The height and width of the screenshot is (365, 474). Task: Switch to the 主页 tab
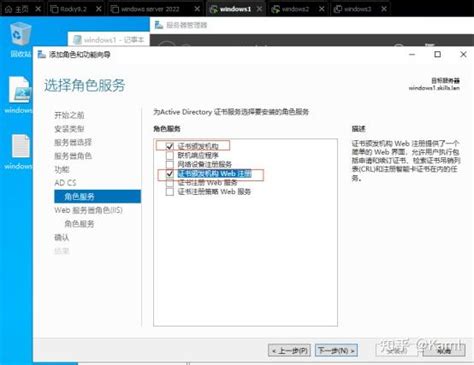23,9
